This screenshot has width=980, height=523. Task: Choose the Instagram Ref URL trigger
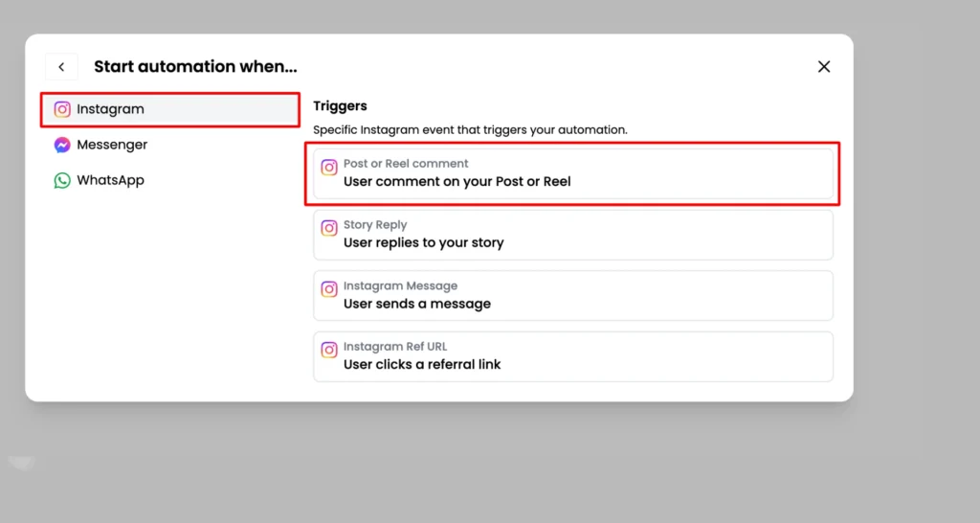point(573,356)
